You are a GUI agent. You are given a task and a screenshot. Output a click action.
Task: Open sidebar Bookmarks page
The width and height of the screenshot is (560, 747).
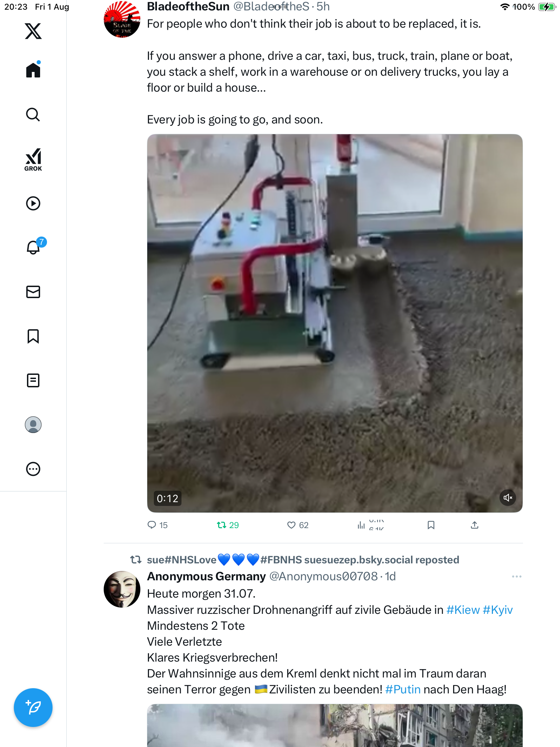click(x=33, y=336)
